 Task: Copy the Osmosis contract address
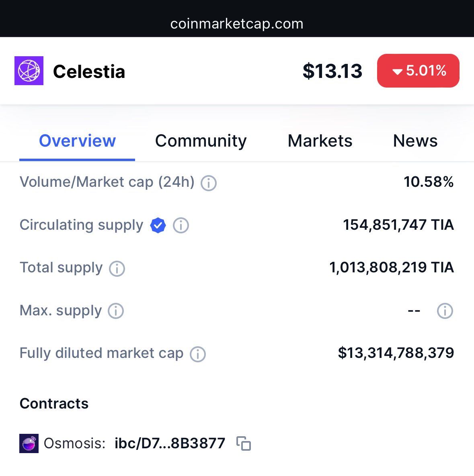244,443
